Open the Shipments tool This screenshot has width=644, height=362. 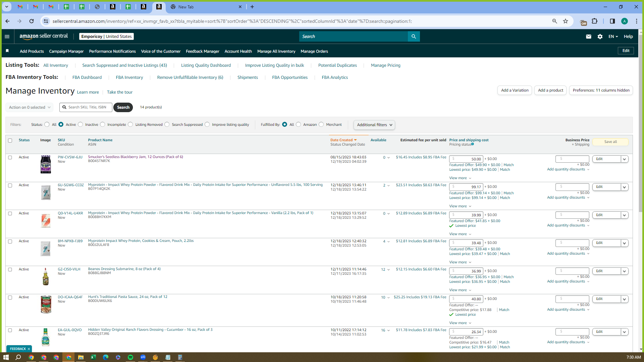(x=248, y=77)
